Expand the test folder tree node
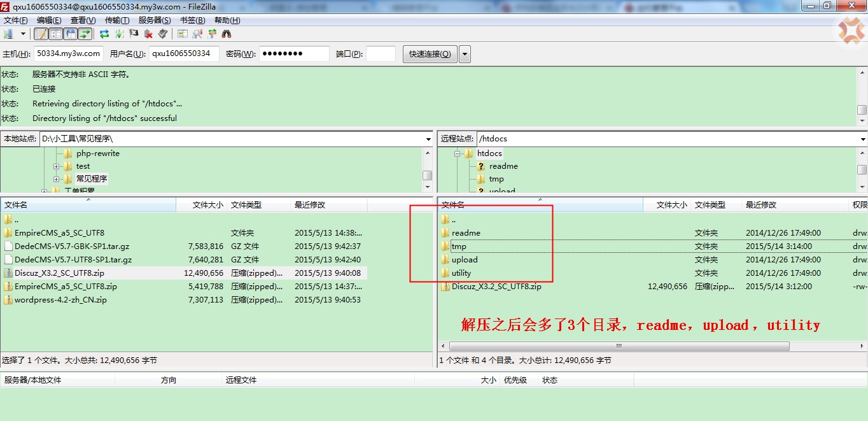Image resolution: width=868 pixels, height=421 pixels. point(57,166)
